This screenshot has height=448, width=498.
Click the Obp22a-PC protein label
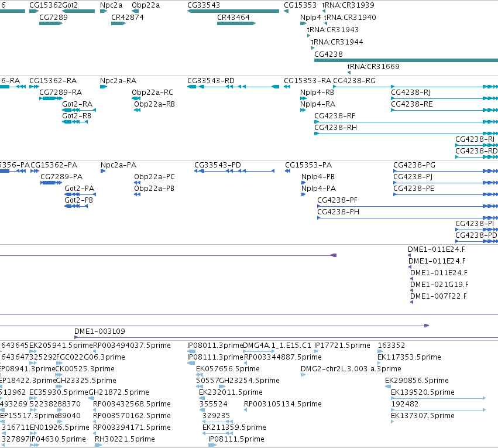point(154,177)
